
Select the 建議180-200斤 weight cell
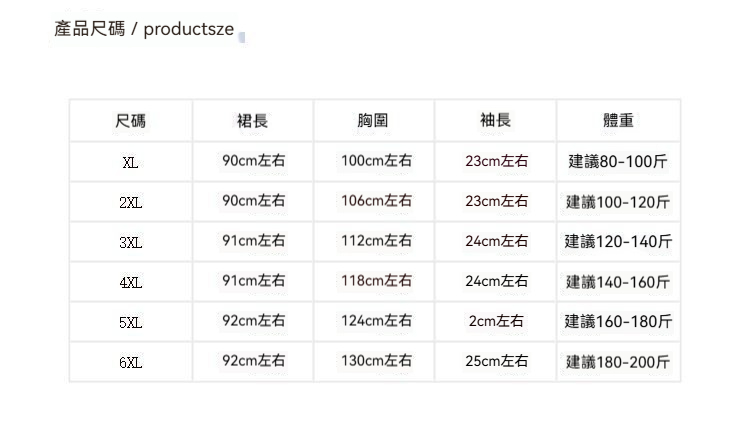(618, 361)
